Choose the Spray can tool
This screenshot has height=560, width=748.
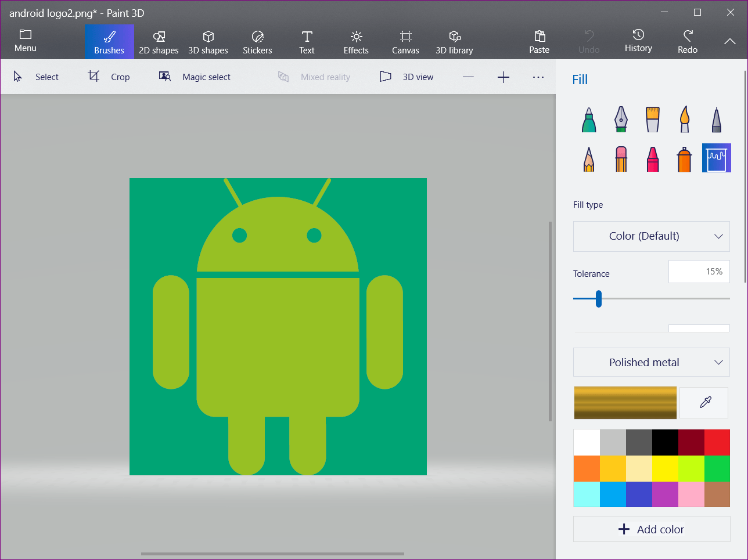685,158
